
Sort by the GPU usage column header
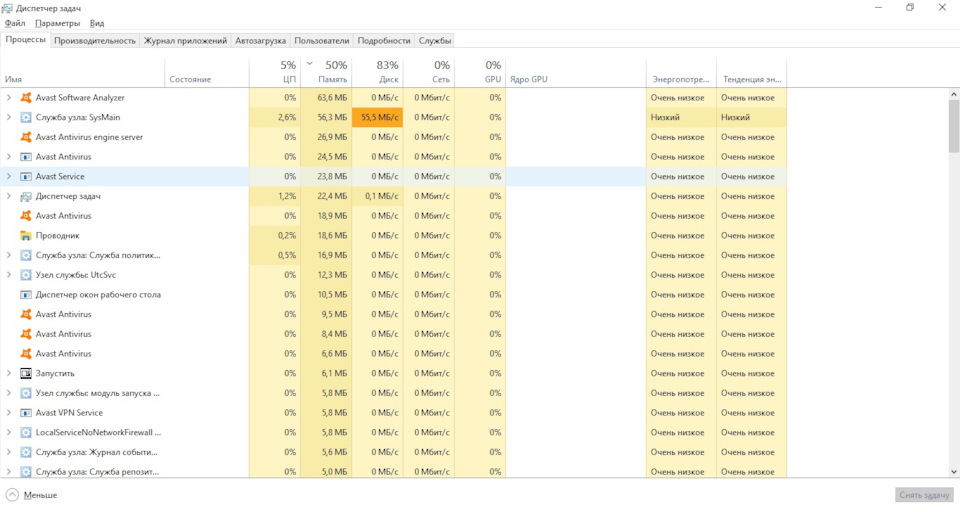coord(481,73)
